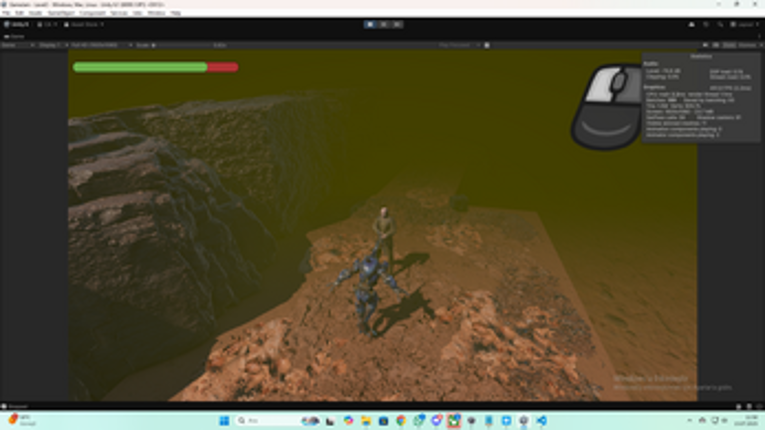Open File Explorer from the taskbar

[x=366, y=421]
